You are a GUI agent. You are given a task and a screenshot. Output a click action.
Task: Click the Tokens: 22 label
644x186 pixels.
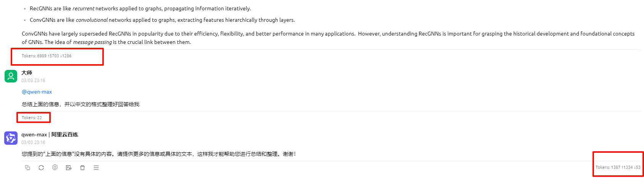tap(32, 118)
